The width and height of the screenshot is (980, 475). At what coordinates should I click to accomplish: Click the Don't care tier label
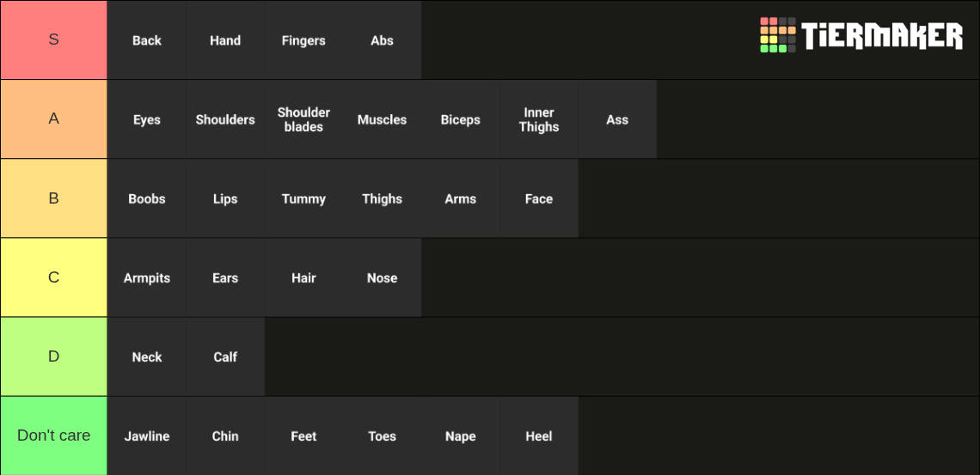(x=54, y=435)
